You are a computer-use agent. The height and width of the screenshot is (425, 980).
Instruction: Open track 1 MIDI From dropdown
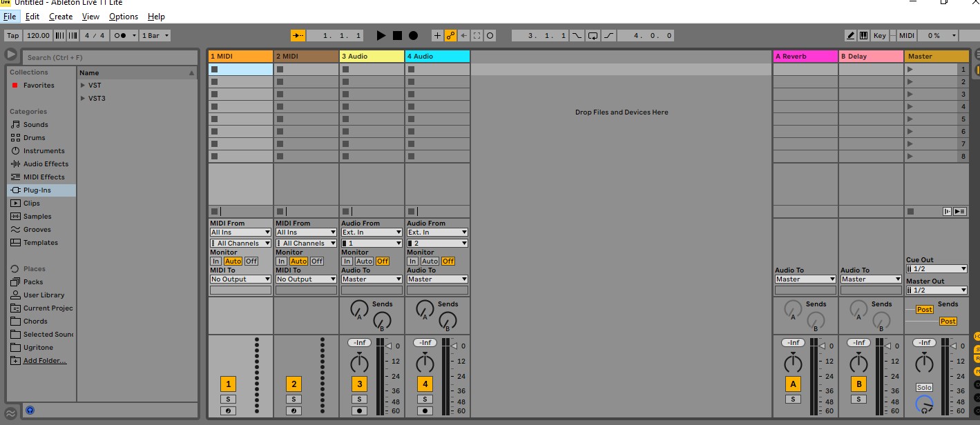tap(240, 233)
